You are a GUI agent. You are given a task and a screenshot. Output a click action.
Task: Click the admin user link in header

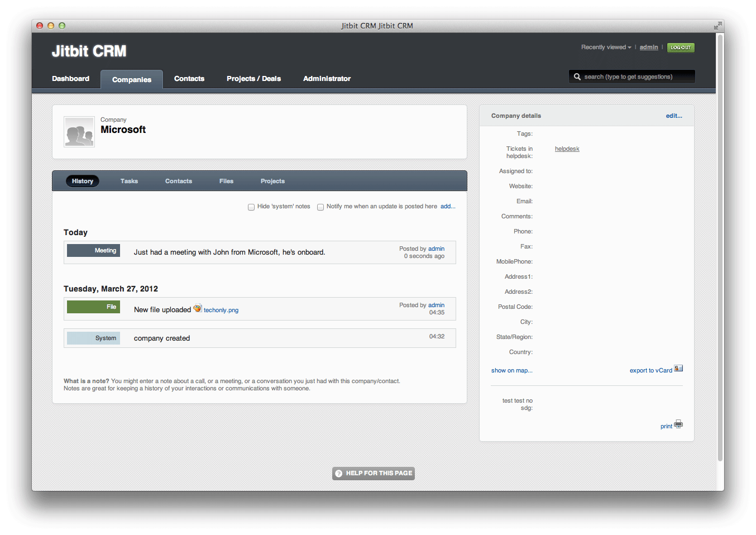point(649,47)
